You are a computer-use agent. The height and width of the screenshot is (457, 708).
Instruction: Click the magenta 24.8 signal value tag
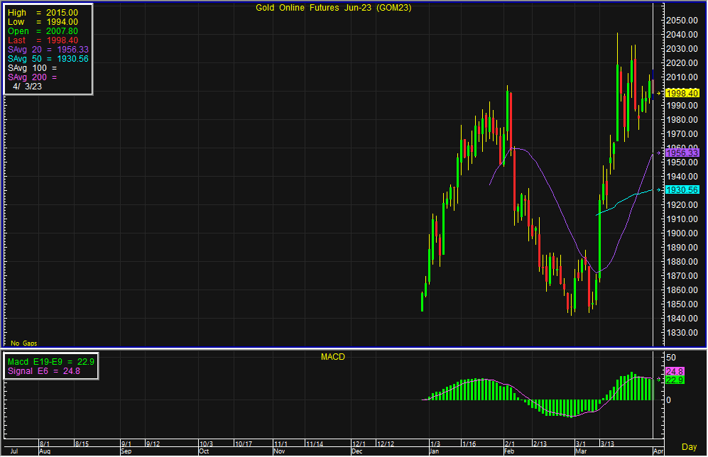point(674,371)
